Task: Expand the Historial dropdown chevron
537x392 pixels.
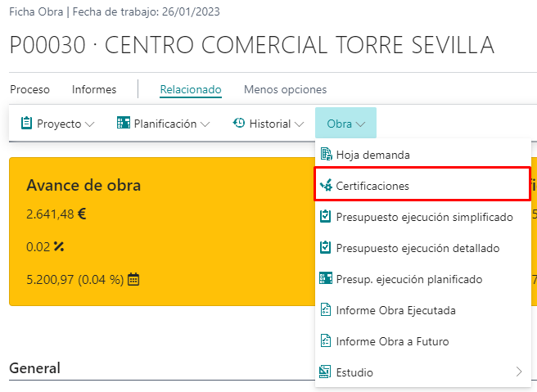Action: click(299, 124)
